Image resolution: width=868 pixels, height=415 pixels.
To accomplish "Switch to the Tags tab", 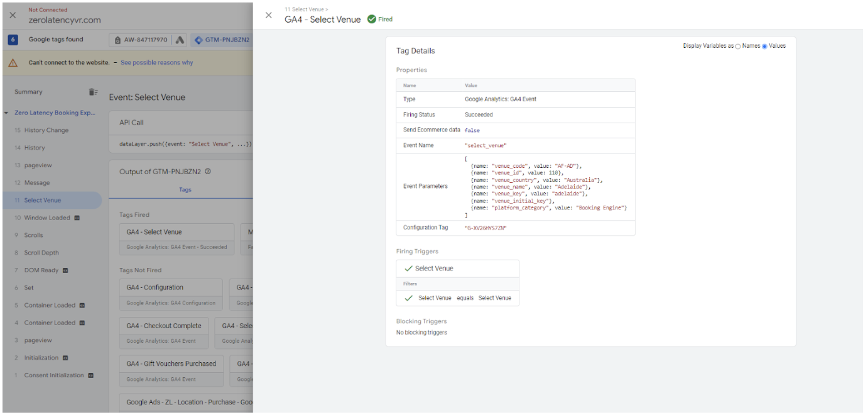I will pos(184,189).
